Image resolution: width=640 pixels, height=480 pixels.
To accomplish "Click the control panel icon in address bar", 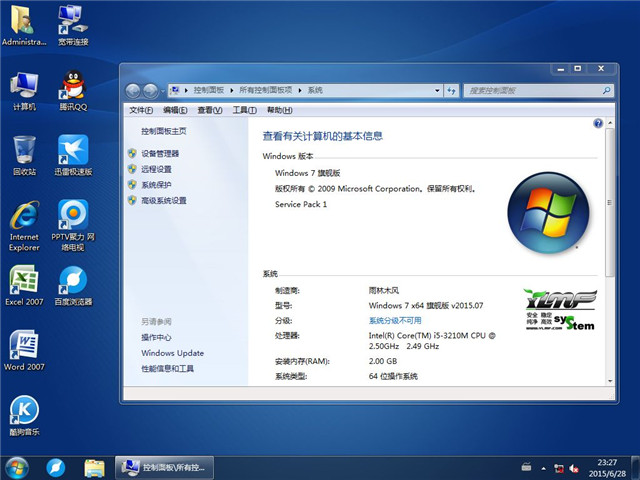I will pos(175,90).
